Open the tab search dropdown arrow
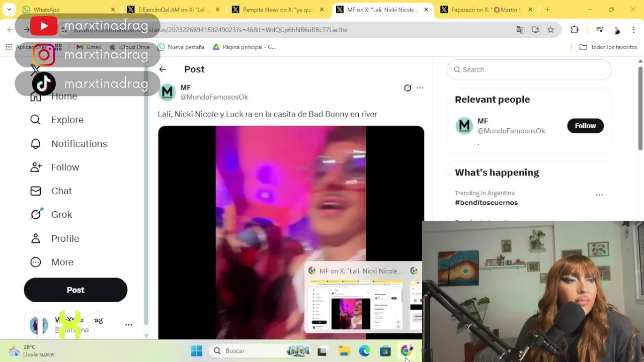This screenshot has height=362, width=644. pos(9,10)
